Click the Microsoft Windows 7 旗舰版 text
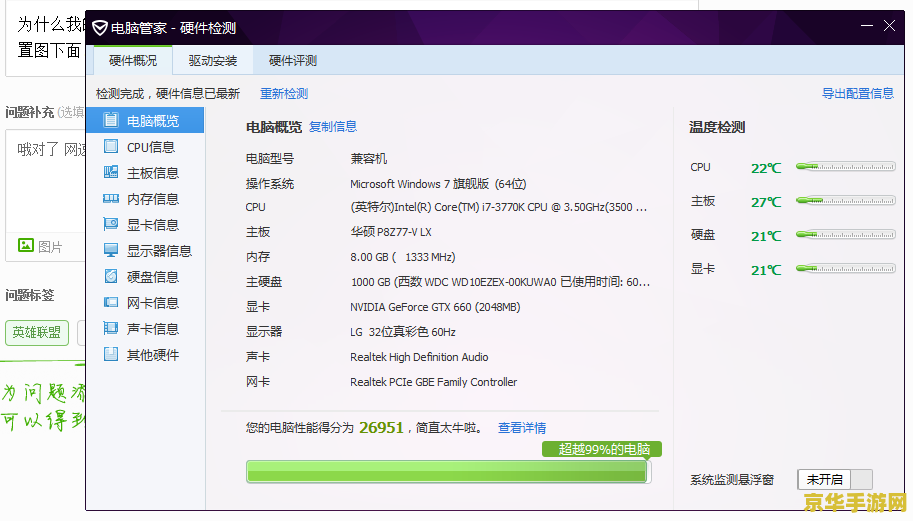Screen dimensions: 913x521 pos(438,184)
